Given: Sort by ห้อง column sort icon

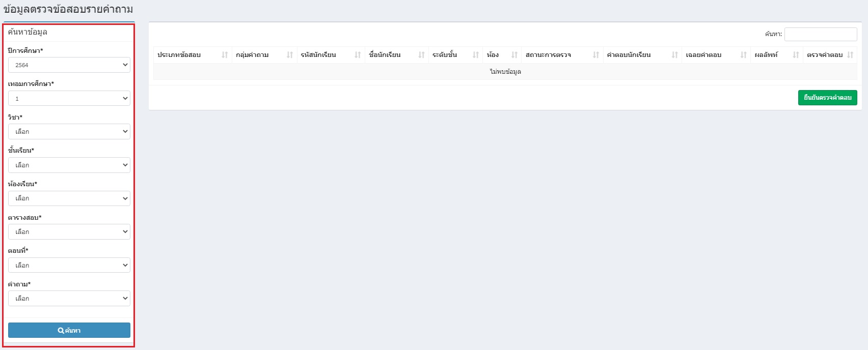Looking at the screenshot, I should (x=514, y=55).
